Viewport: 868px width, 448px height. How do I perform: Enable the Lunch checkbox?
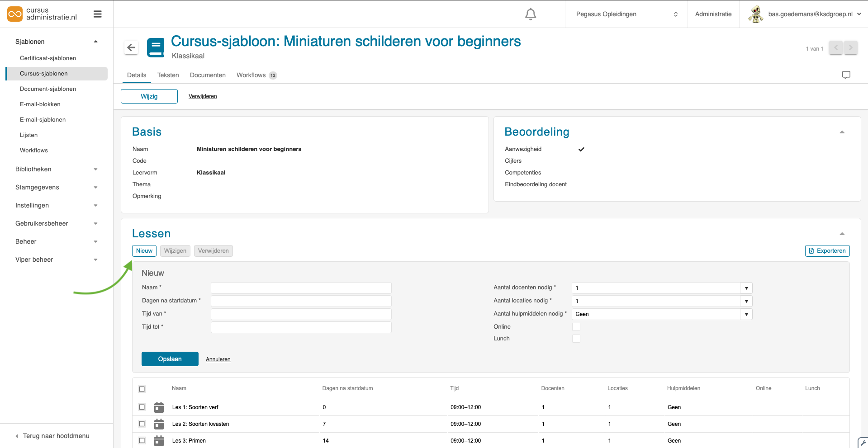click(576, 338)
